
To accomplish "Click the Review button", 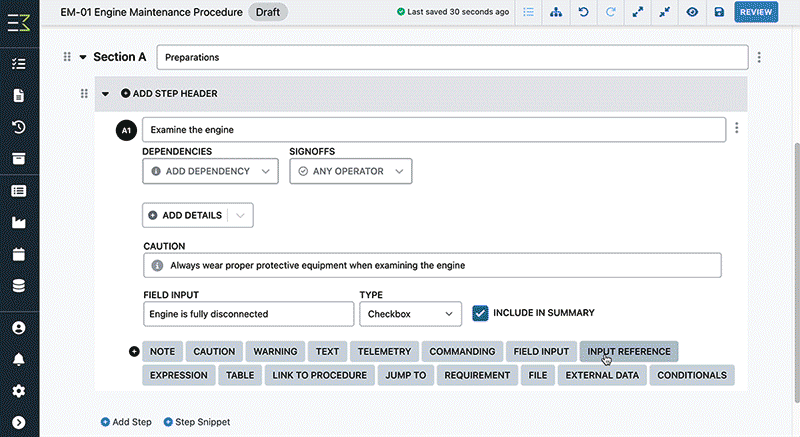I will pos(756,12).
